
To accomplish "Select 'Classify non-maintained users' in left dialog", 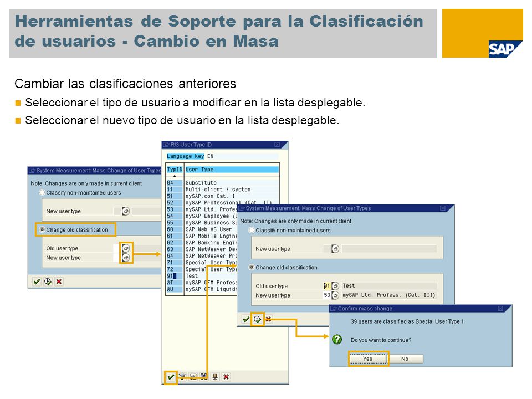I will pyautogui.click(x=42, y=192).
